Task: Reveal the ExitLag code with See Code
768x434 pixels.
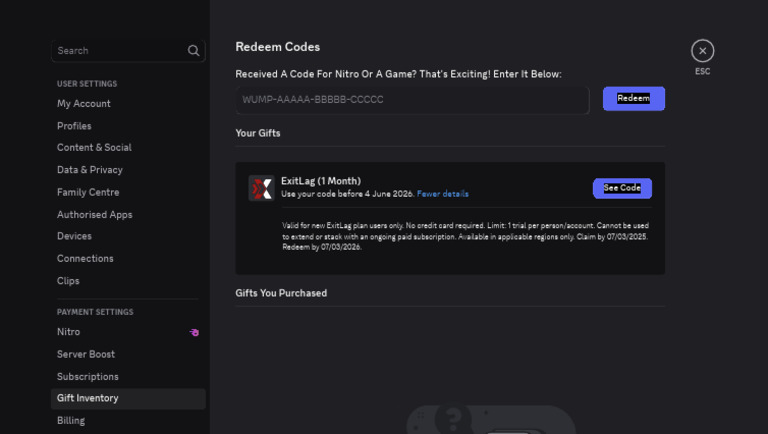Action: 622,188
